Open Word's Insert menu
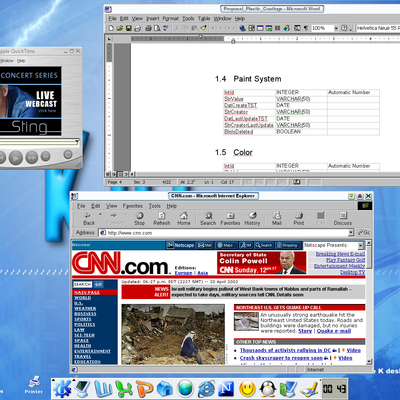Screen dimensions: 400x400 (x=153, y=19)
